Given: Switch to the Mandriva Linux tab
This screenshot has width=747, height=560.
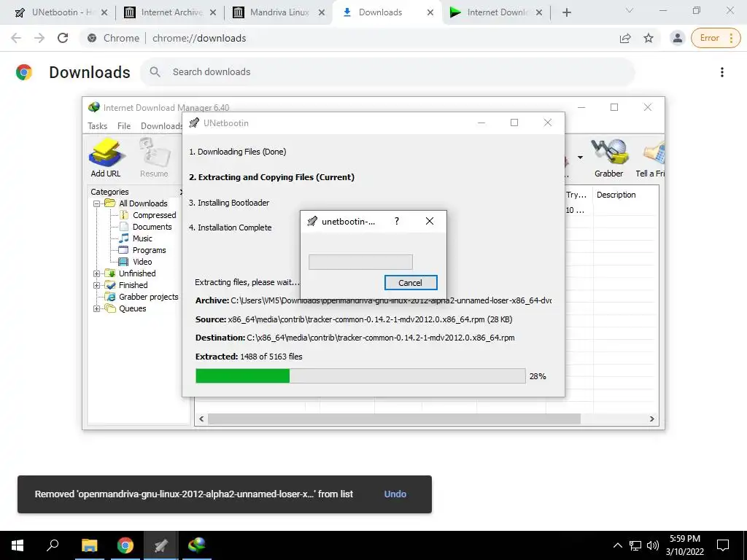Looking at the screenshot, I should pos(279,12).
